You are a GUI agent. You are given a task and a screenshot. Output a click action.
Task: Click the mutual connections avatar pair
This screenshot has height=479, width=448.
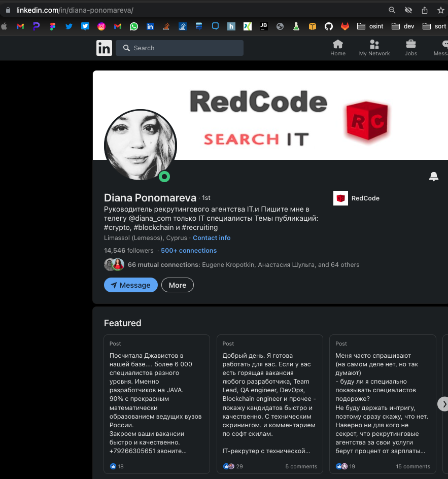pos(114,264)
